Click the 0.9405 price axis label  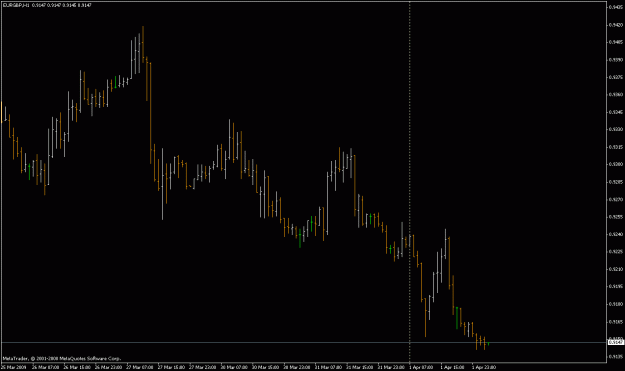point(616,42)
